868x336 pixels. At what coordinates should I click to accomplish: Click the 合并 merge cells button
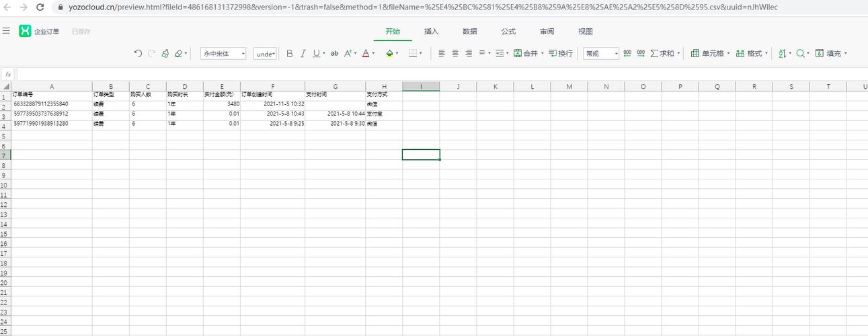point(526,54)
